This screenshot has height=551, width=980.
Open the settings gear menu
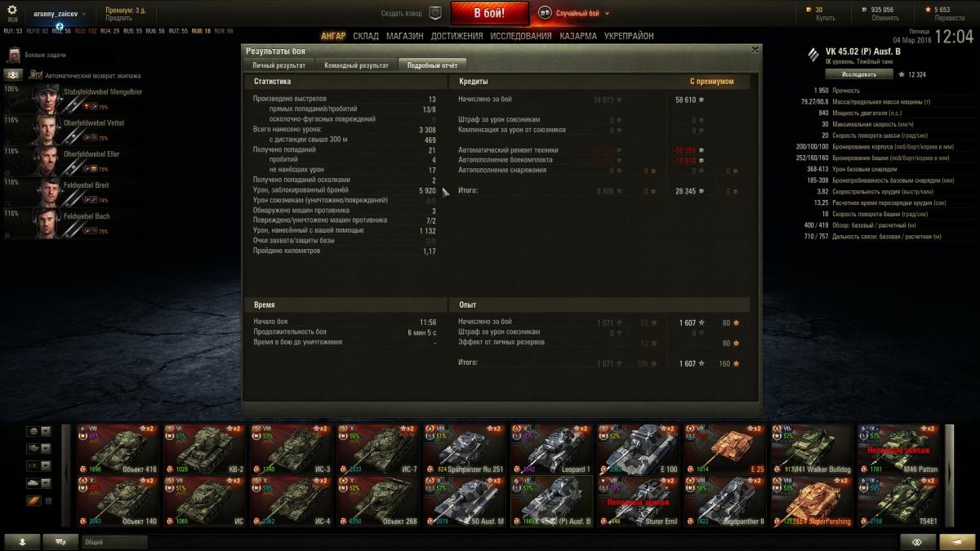point(12,10)
